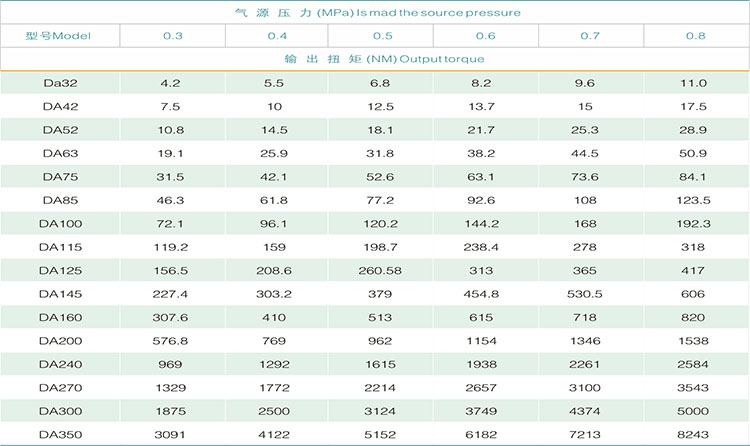Select the 8243 torque value cell
The height and width of the screenshot is (446, 750).
tap(695, 434)
